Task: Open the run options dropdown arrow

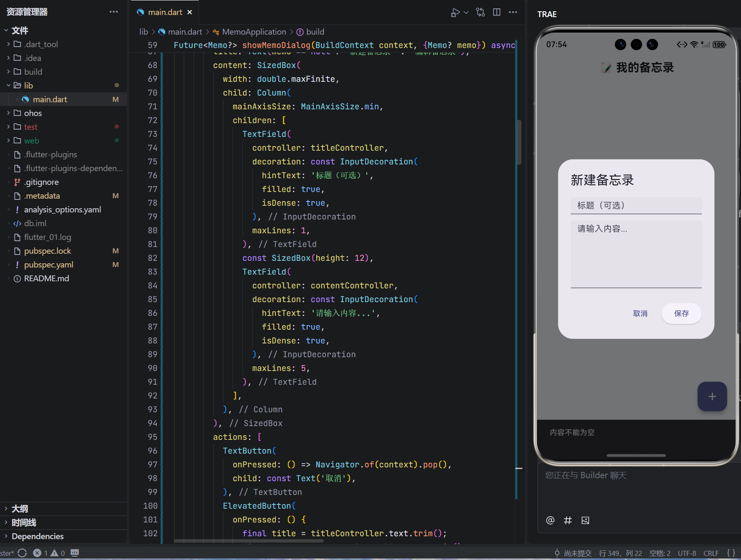Action: [466, 13]
